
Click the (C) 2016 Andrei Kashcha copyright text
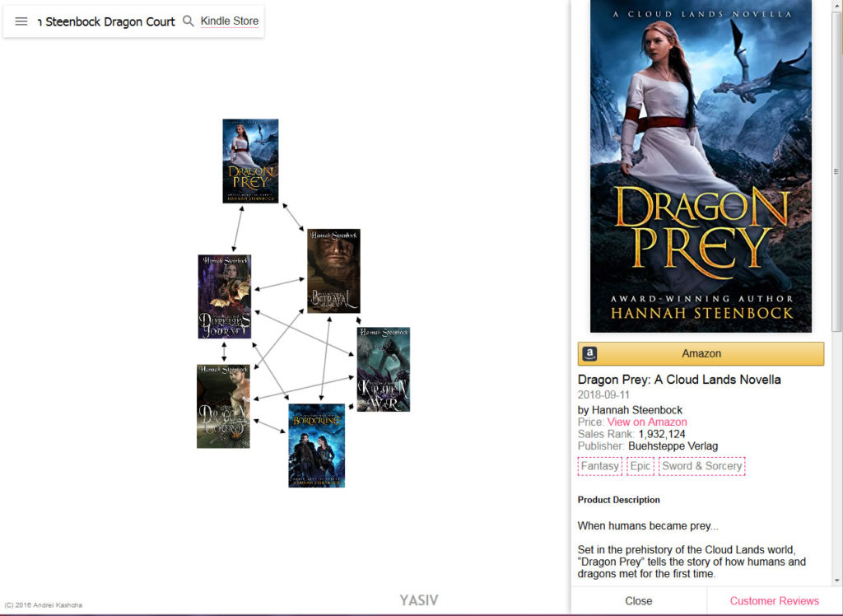pyautogui.click(x=44, y=605)
